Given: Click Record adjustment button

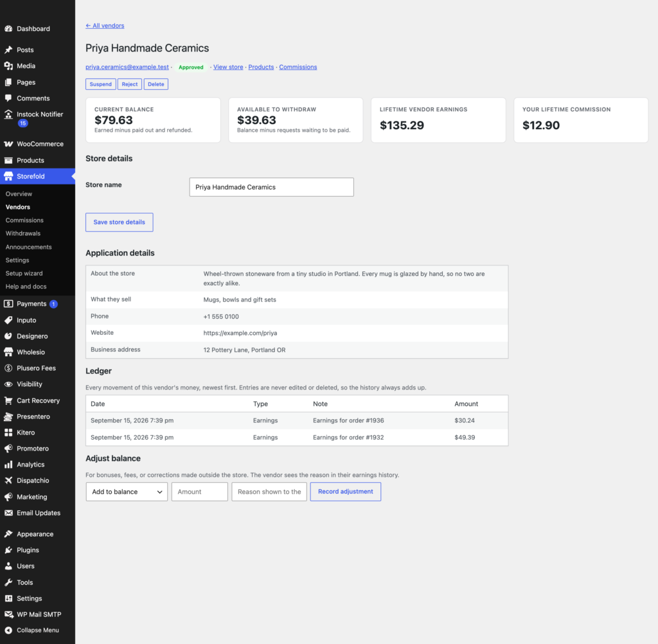Looking at the screenshot, I should click(345, 492).
